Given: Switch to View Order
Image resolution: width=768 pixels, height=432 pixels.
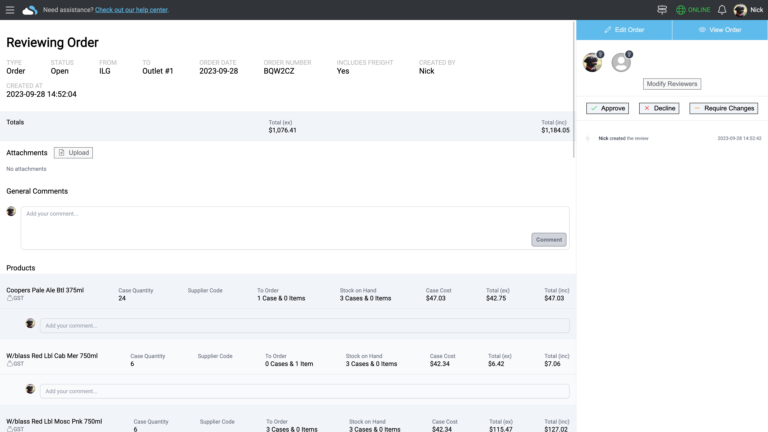Looking at the screenshot, I should click(x=720, y=30).
